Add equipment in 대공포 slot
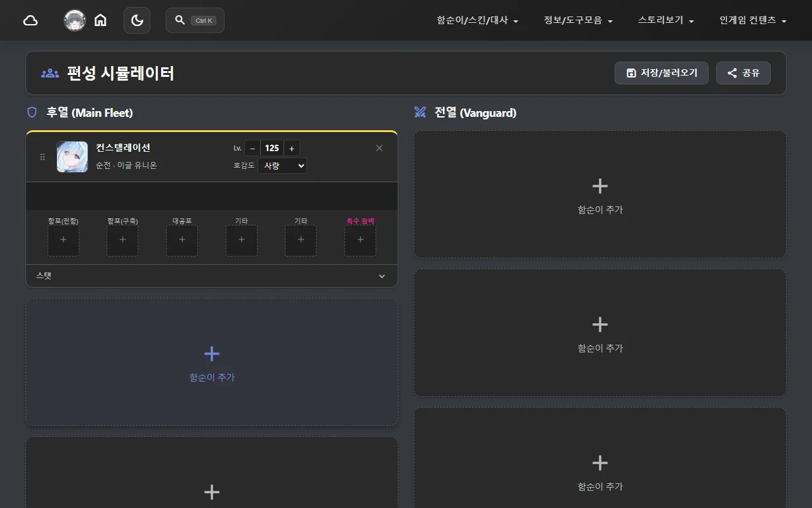Image resolution: width=812 pixels, height=508 pixels. click(182, 240)
